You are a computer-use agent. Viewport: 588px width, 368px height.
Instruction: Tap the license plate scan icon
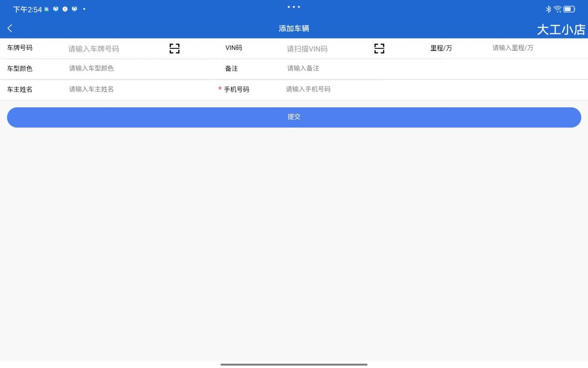coord(174,48)
